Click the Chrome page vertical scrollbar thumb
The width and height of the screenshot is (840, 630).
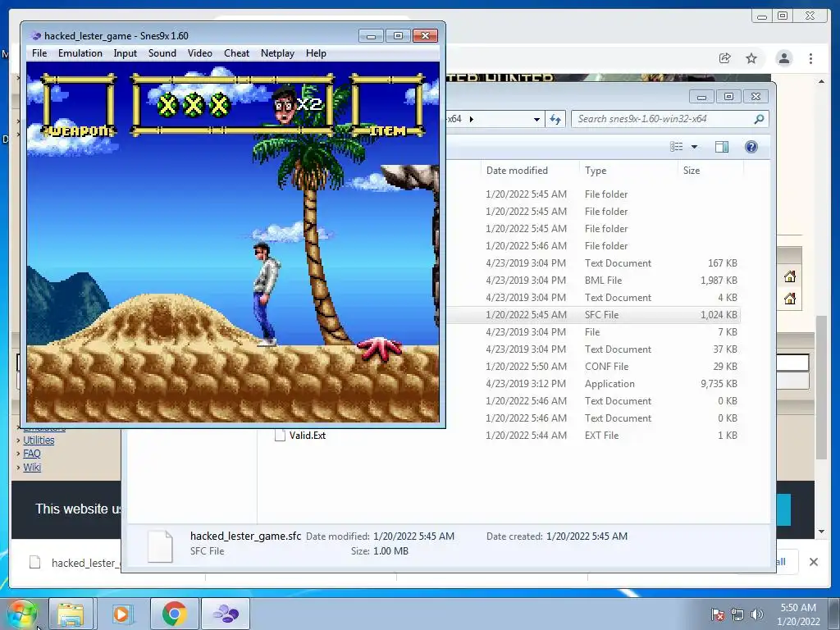pos(821,387)
